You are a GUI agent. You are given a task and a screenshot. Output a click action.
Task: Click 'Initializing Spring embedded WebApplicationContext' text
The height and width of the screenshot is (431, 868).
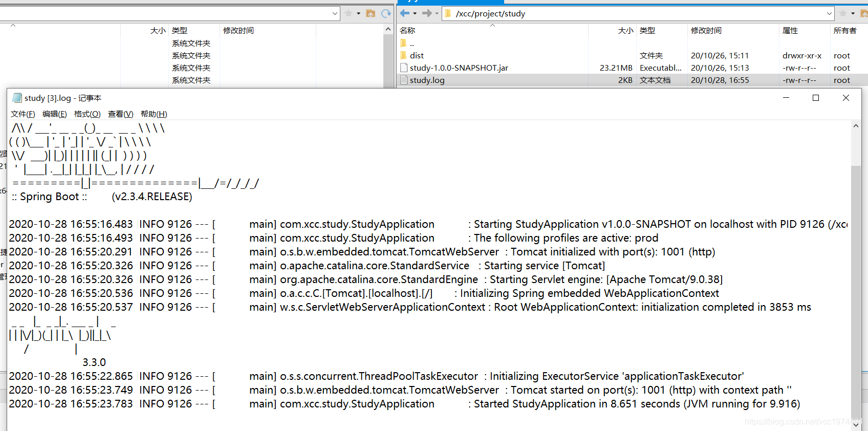590,293
